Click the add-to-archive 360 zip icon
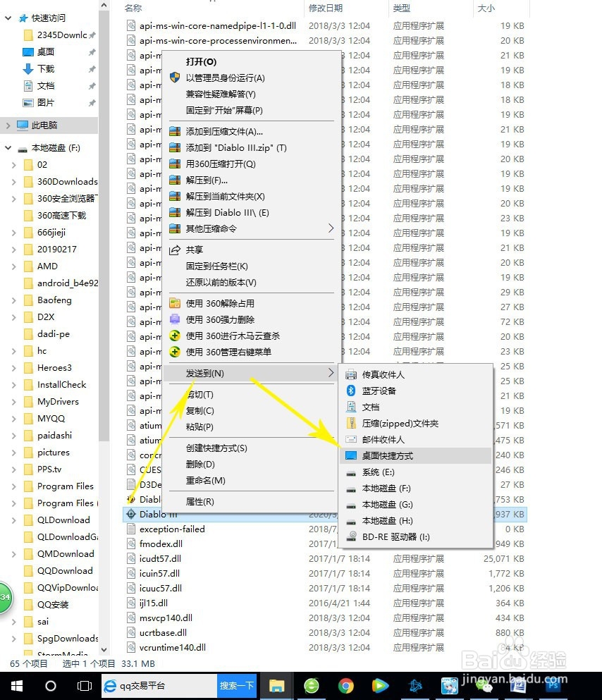The height and width of the screenshot is (700, 602). point(175,132)
